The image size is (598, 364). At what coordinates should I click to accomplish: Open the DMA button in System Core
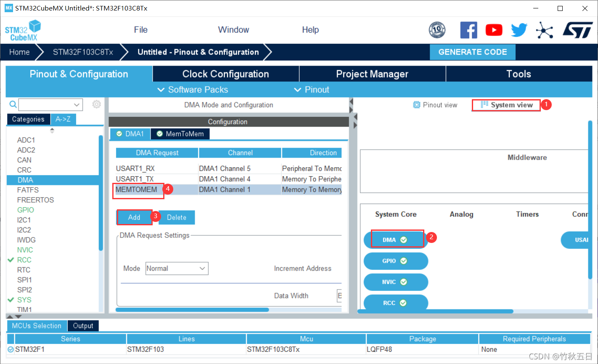395,240
